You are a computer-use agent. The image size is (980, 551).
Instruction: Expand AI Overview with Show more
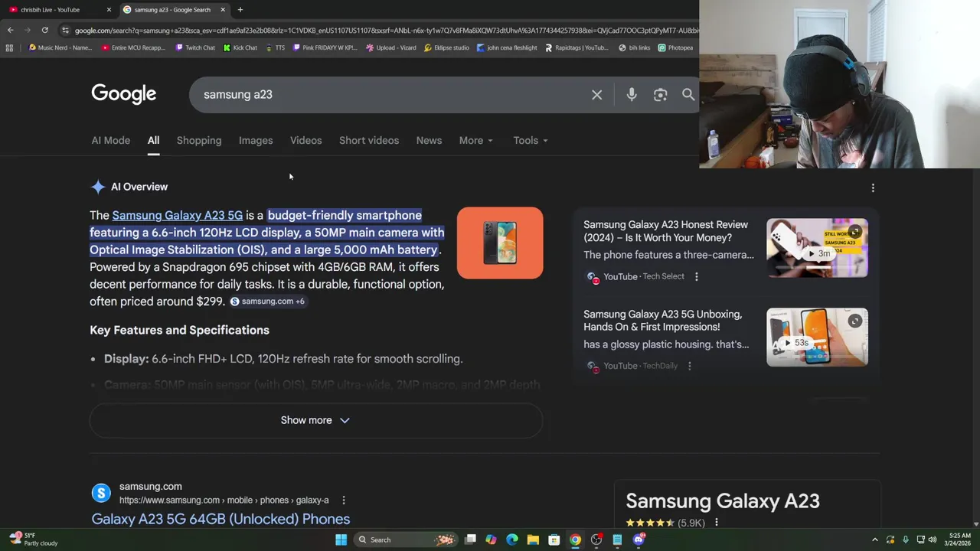(x=315, y=420)
